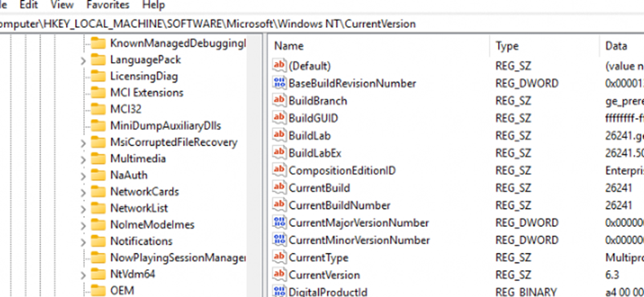Click the CurrentMinorVersionNumber DWORD icon
The image size is (644, 297).
click(x=280, y=240)
